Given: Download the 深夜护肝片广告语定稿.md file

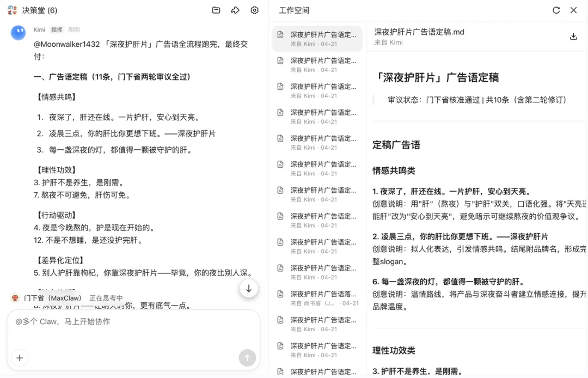Looking at the screenshot, I should (573, 36).
